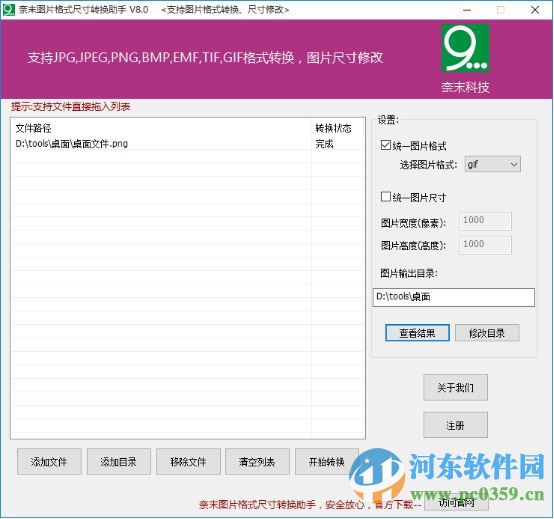Close the application window
The image size is (554, 519).
tap(535, 10)
